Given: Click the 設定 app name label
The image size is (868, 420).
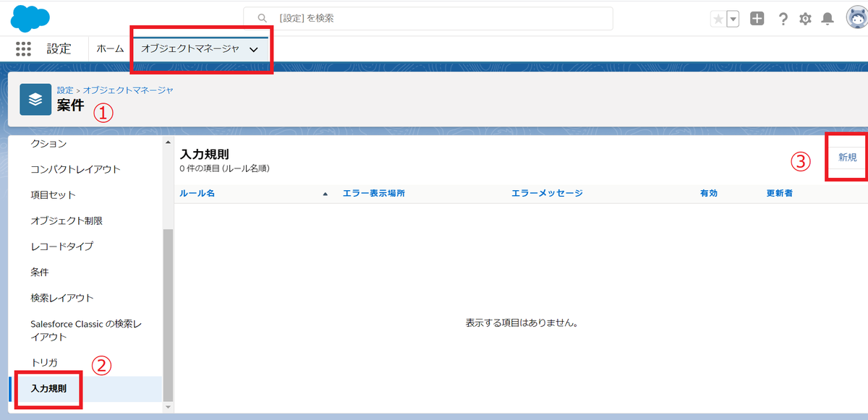Looking at the screenshot, I should coord(59,48).
